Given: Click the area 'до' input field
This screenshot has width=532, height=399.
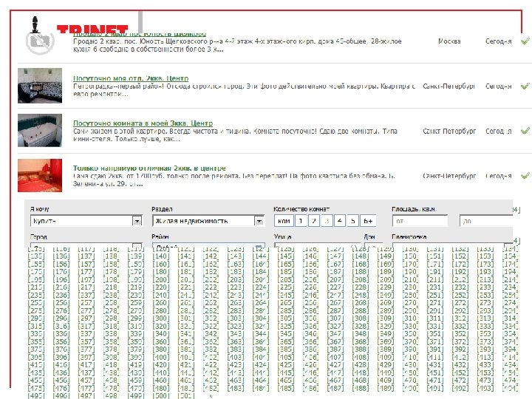Looking at the screenshot, I should click(486, 221).
